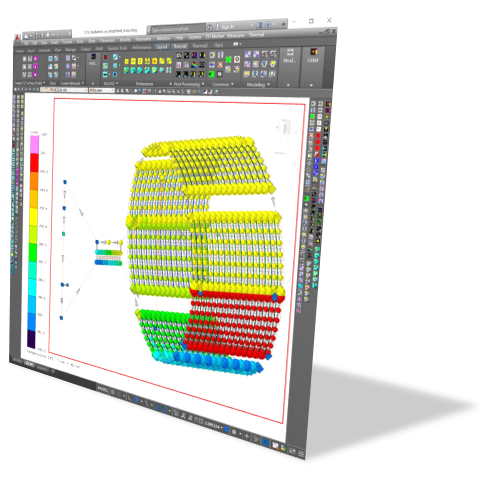Viewport: 480px width, 480px height.
Task: Click the customization icon at status bar end
Action: point(301,454)
